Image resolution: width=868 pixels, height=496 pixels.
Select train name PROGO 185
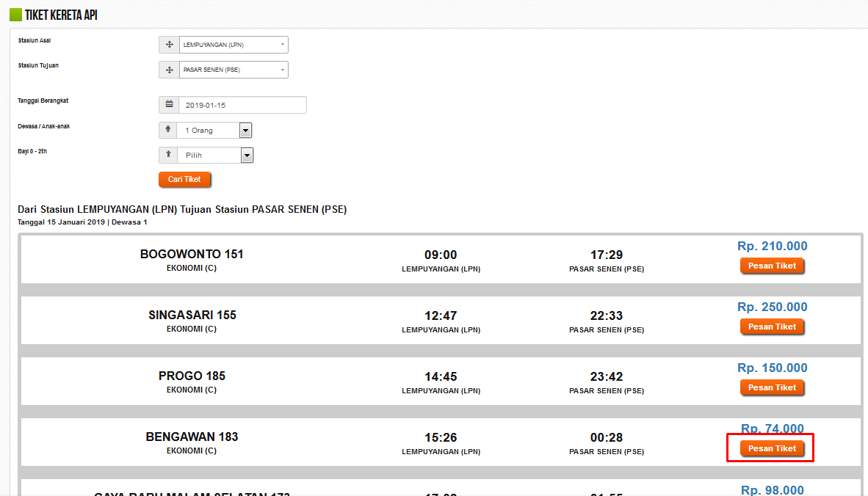(x=192, y=376)
